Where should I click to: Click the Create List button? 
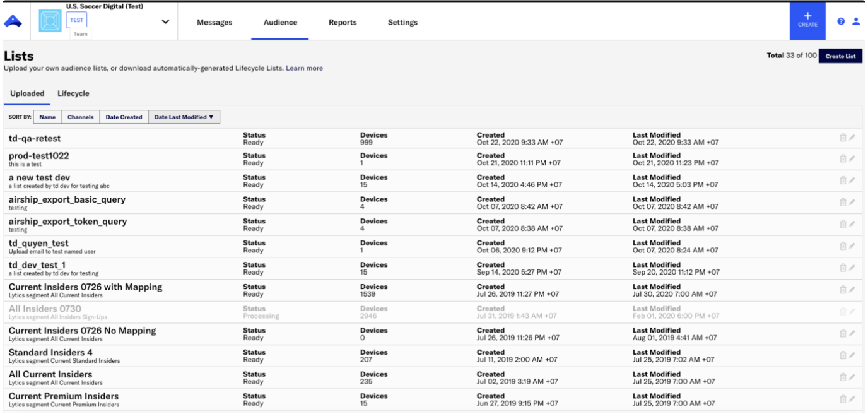coord(840,56)
